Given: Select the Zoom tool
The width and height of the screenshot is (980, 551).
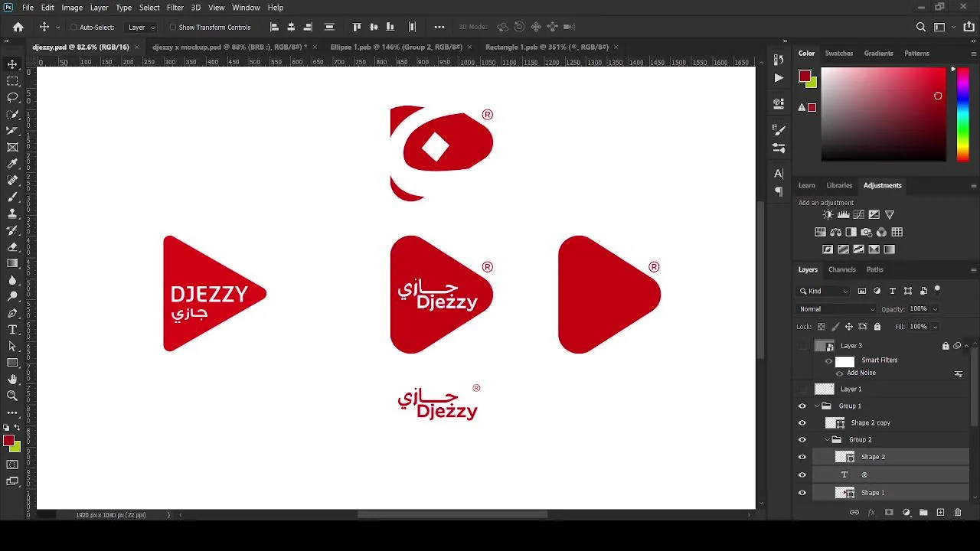Looking at the screenshot, I should [12, 396].
